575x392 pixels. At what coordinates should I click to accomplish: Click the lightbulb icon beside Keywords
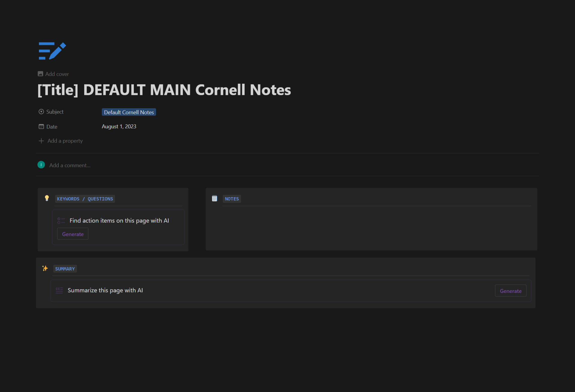[47, 198]
